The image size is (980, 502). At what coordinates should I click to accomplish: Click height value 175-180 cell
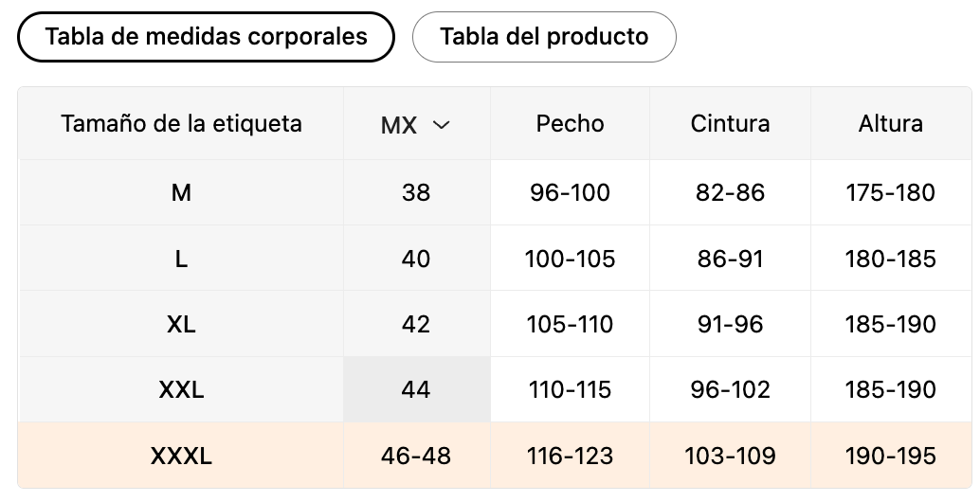(890, 192)
